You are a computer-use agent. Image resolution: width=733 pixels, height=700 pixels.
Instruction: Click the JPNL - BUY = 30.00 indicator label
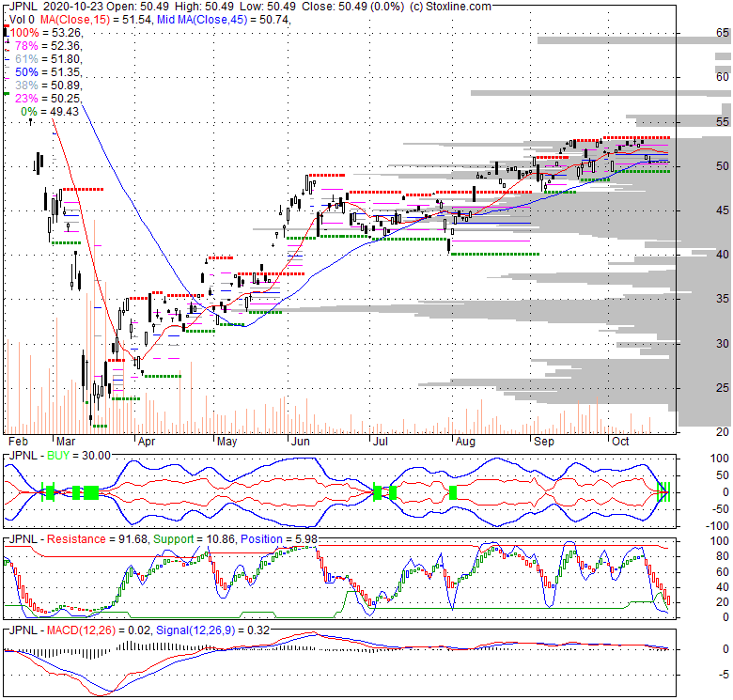60,456
